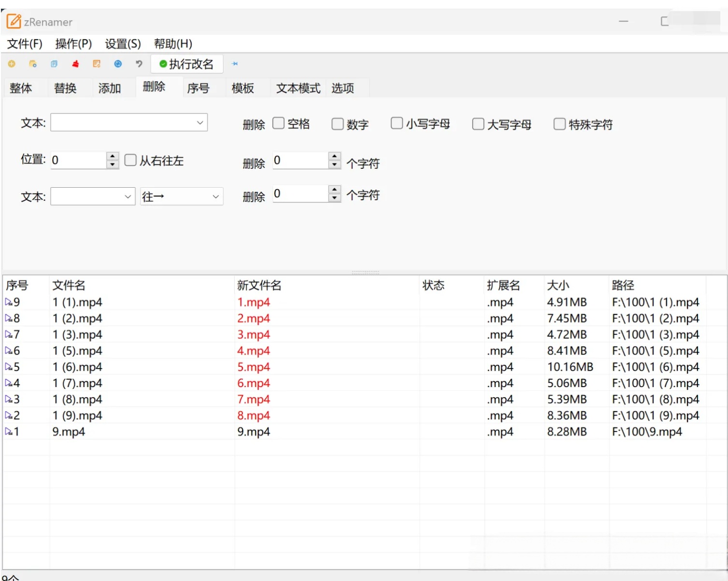This screenshot has height=581, width=728.
Task: Click the 删除 count field right of 往→
Action: pyautogui.click(x=300, y=194)
